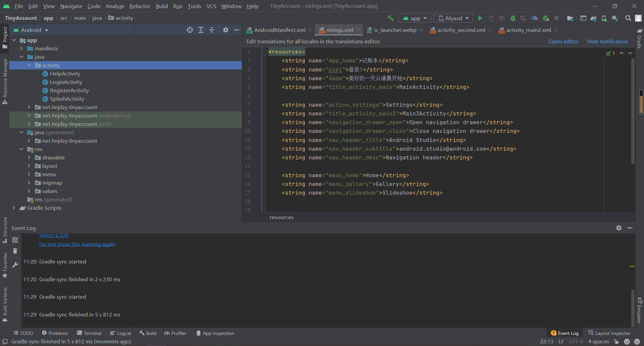644x346 pixels.
Task: Open the Android project view dropdown
Action: [x=31, y=30]
